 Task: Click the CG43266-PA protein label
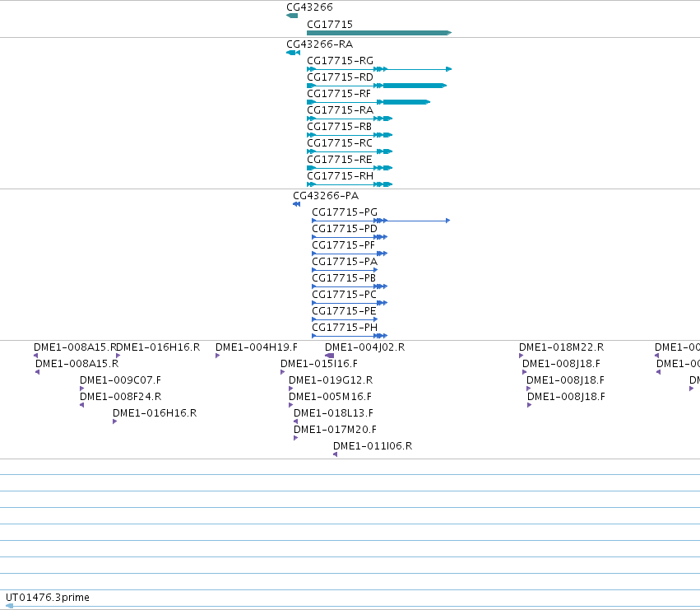coord(326,196)
